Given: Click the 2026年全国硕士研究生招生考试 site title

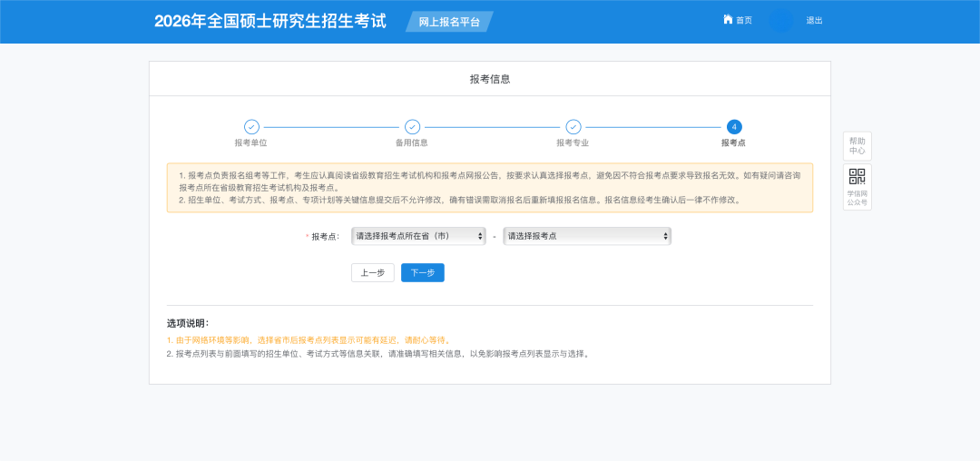Looking at the screenshot, I should click(270, 21).
